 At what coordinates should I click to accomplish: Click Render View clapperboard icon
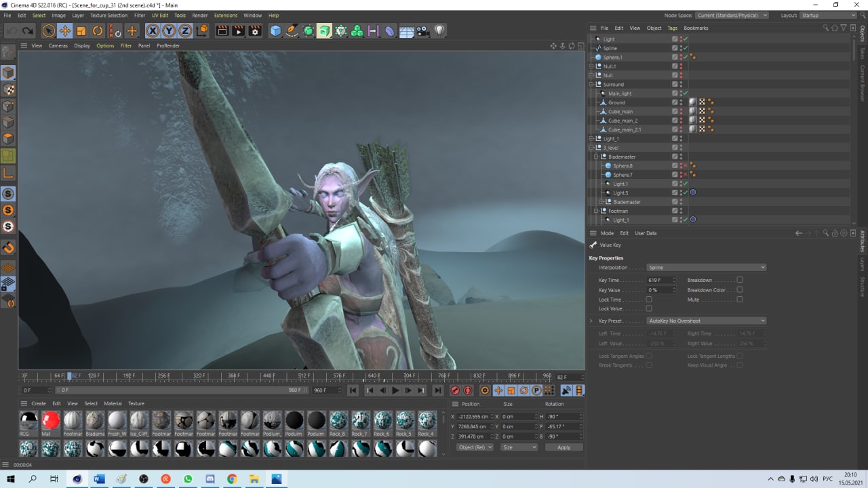pos(222,30)
